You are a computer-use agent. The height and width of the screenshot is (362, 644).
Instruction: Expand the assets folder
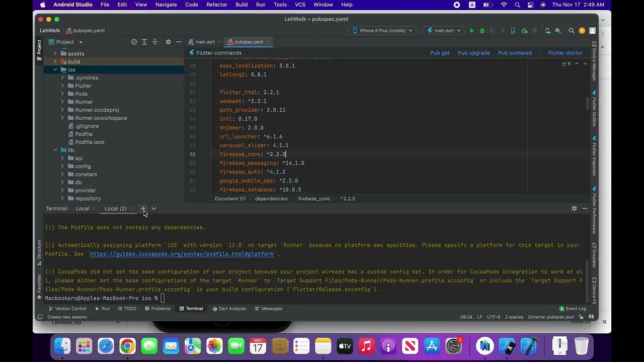(x=55, y=53)
